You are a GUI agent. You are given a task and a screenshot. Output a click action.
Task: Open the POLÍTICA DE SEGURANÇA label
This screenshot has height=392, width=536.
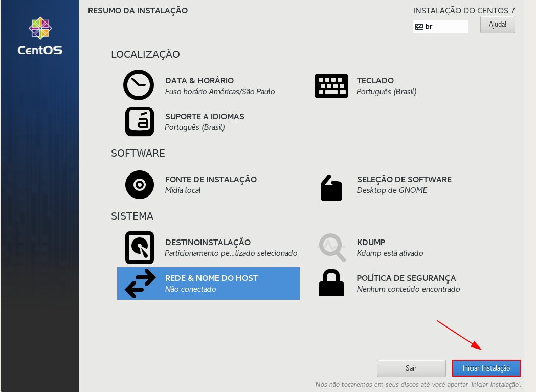click(x=407, y=278)
